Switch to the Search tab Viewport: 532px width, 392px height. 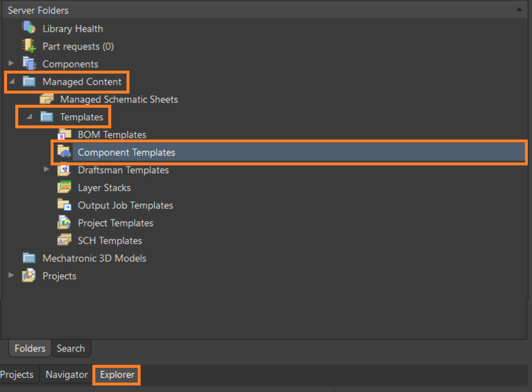point(71,348)
